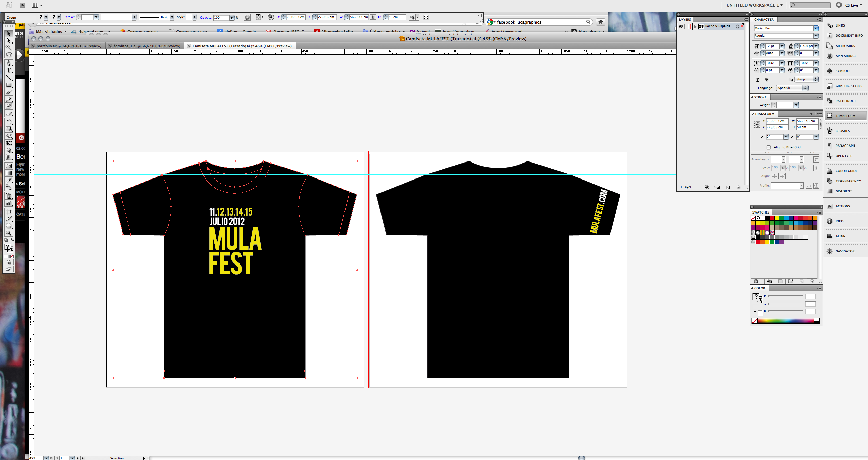Expand the Pecho y Espalda layer
Screen dimensions: 868x460
[x=695, y=26]
